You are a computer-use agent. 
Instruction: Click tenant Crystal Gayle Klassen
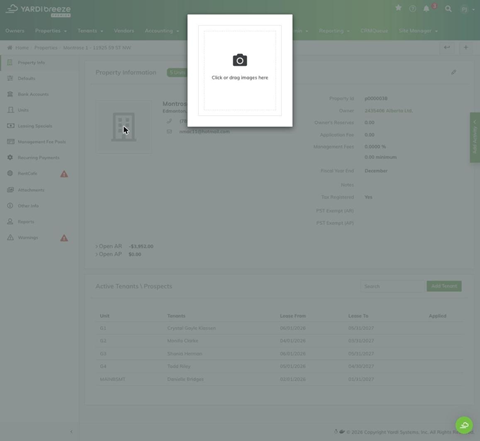tap(191, 328)
